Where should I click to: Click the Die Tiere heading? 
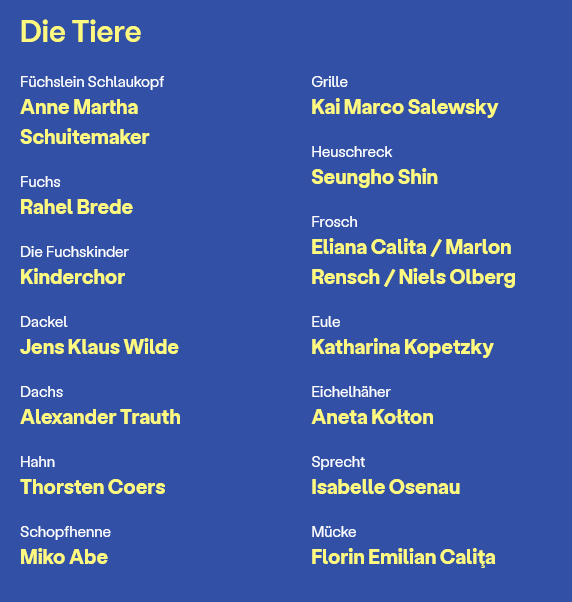[x=81, y=31]
